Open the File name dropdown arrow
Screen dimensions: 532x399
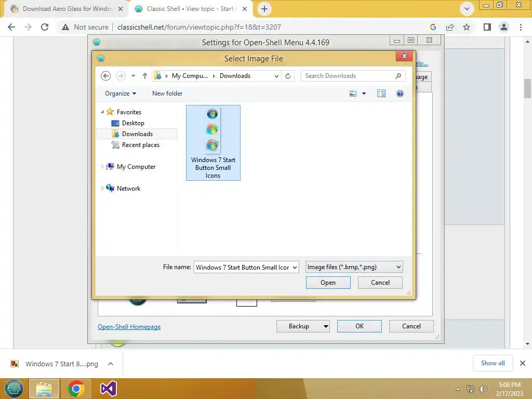coord(295,268)
